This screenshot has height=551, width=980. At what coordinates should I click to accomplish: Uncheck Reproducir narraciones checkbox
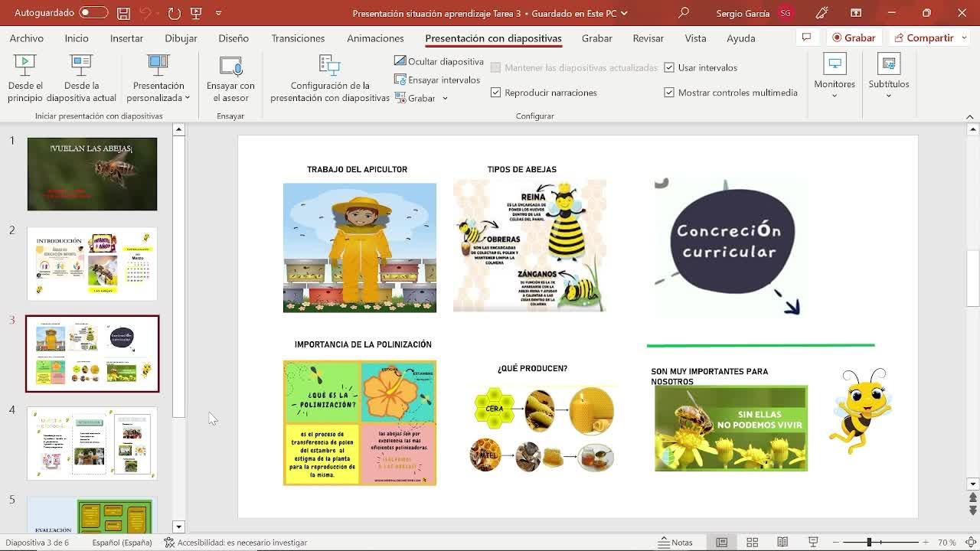[495, 93]
